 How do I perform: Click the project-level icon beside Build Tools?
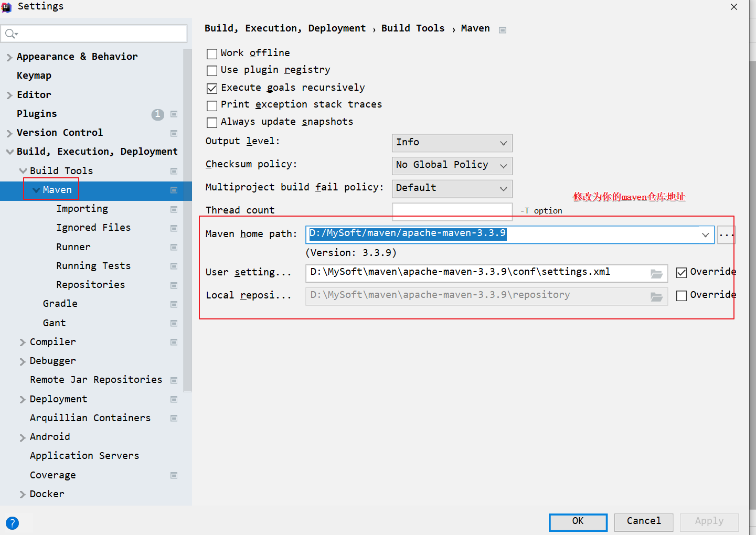point(174,171)
